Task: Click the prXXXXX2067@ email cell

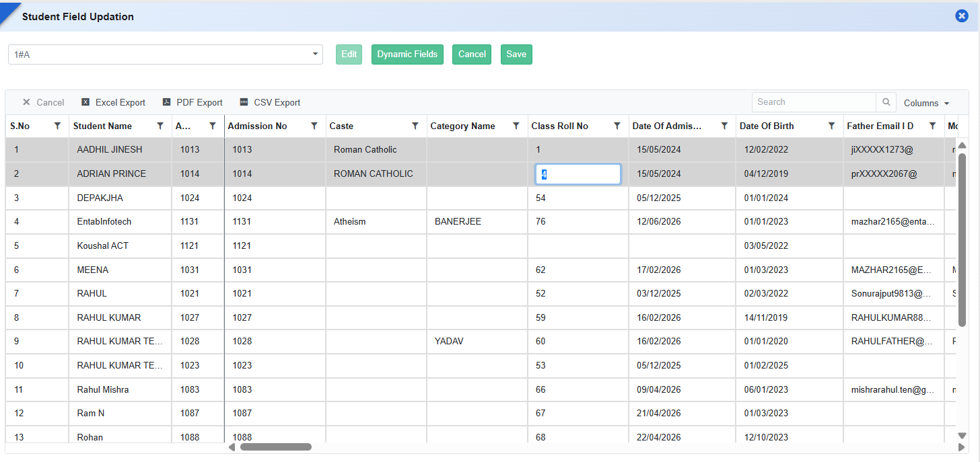Action: (x=894, y=174)
